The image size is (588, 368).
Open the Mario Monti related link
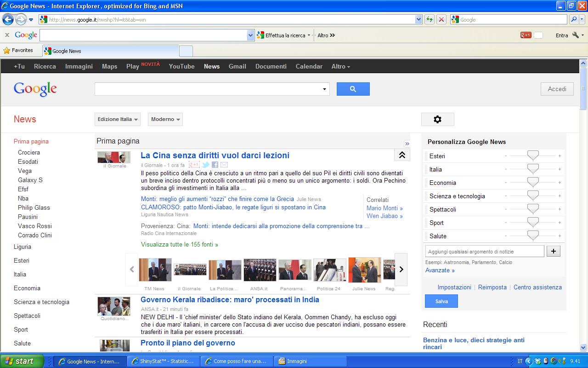coord(384,208)
